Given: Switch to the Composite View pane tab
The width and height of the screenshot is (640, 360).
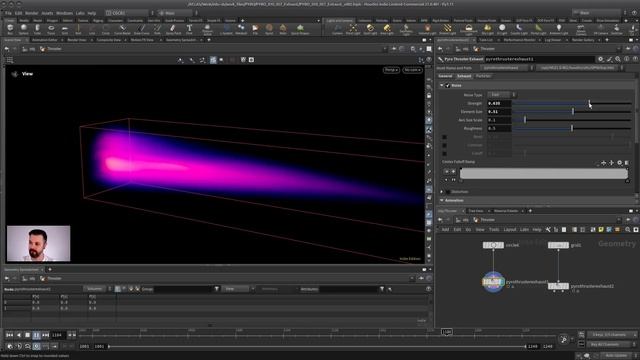Looking at the screenshot, I should tap(109, 40).
